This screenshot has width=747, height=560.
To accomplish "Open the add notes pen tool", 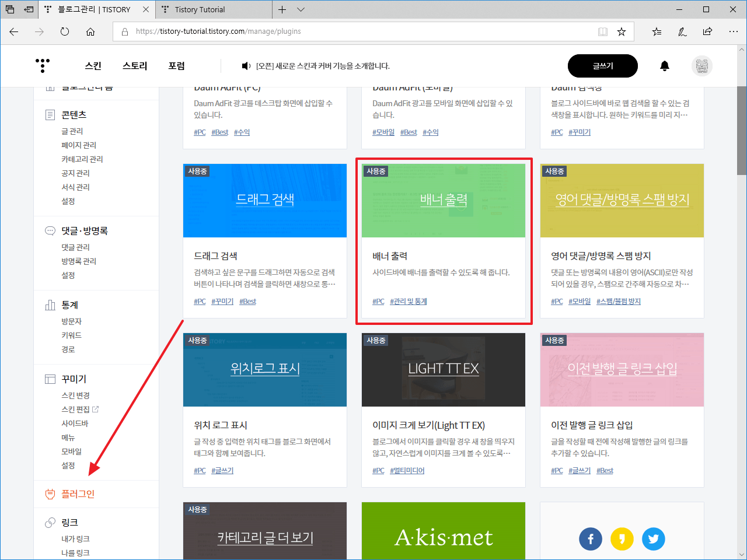I will pyautogui.click(x=682, y=32).
